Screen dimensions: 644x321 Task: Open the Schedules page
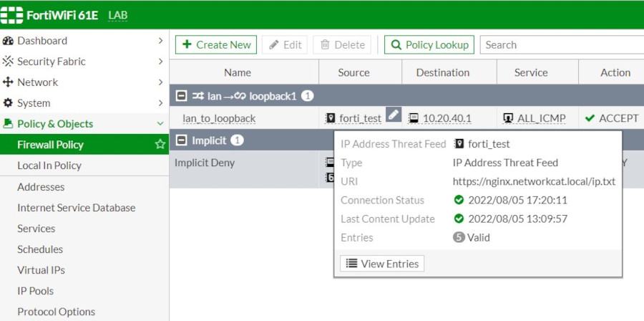pyautogui.click(x=84, y=249)
